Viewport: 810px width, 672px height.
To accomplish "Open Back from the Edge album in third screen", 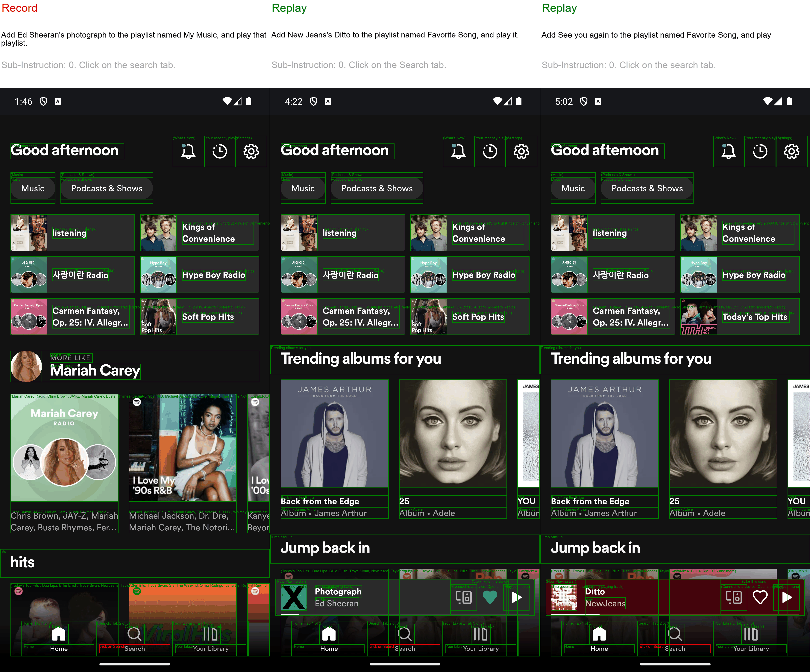I will tap(604, 434).
